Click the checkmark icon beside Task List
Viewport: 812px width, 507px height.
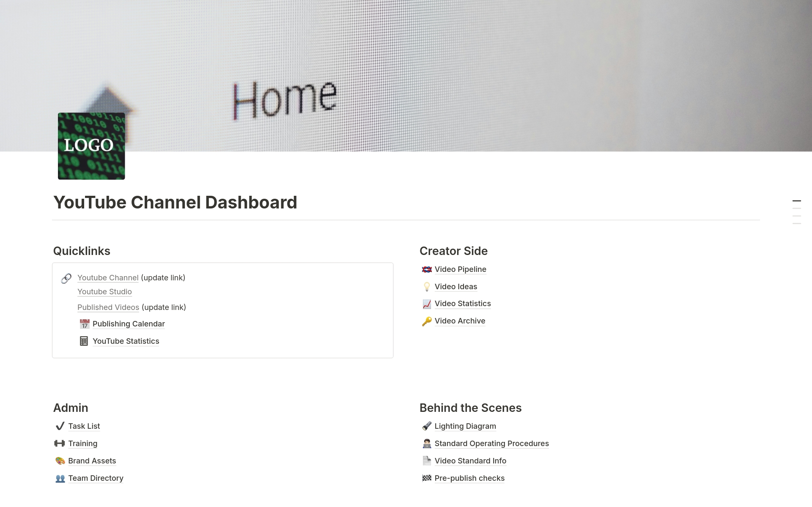click(x=60, y=426)
